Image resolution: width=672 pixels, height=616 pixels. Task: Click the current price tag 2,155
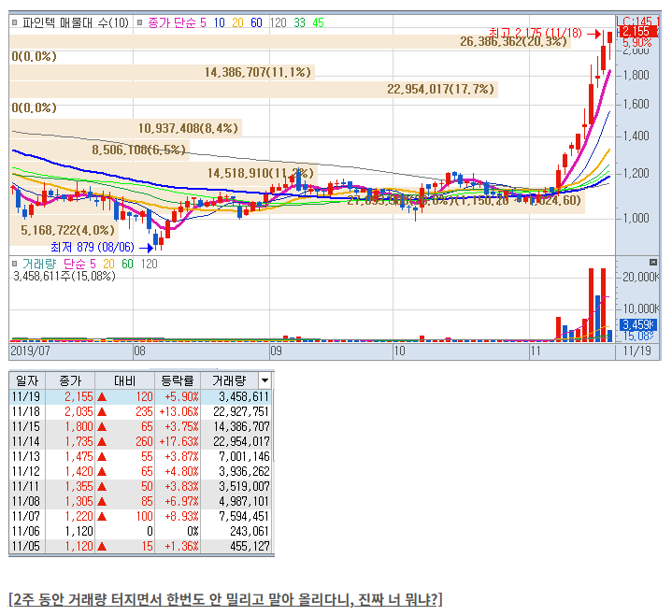(636, 31)
